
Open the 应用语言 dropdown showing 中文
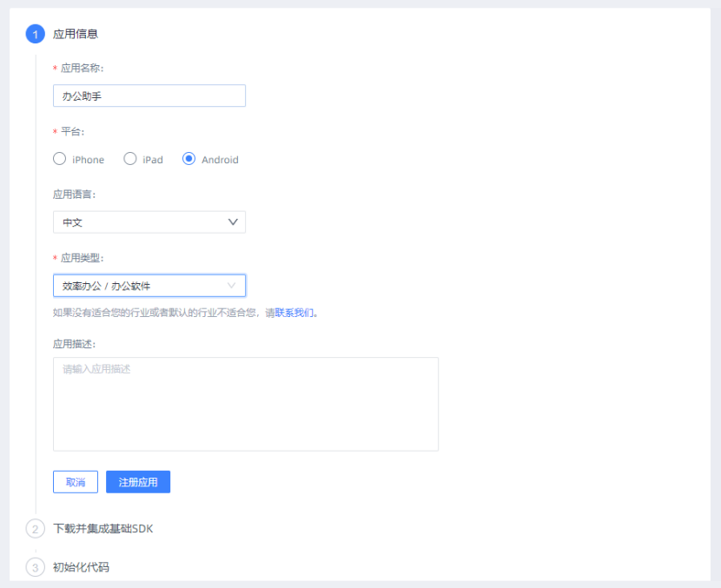tap(149, 222)
